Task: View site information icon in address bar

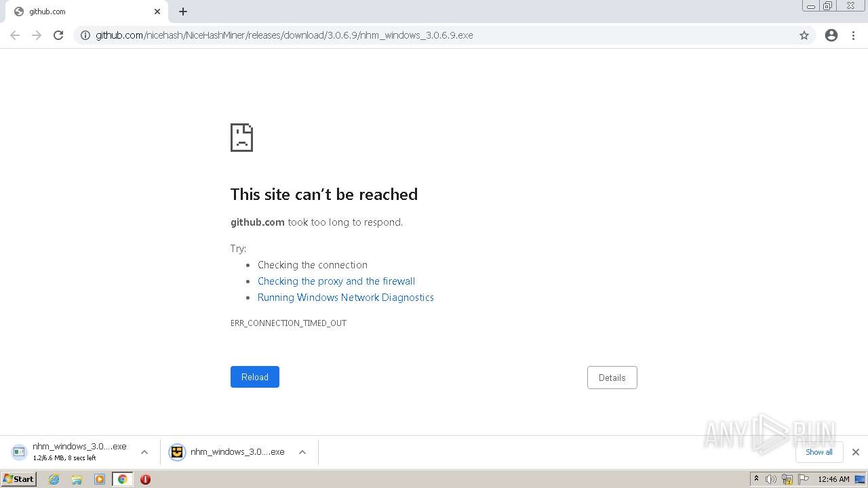Action: click(x=85, y=35)
